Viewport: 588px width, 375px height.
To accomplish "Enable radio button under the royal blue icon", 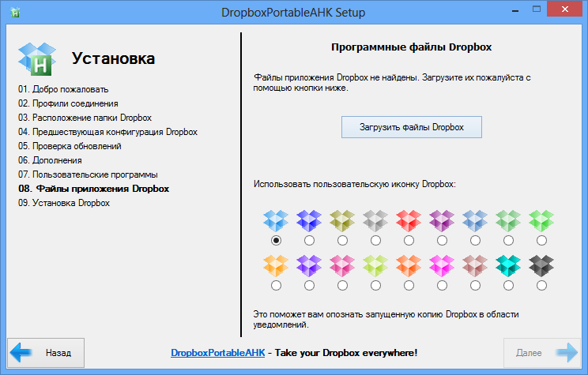I will click(309, 241).
